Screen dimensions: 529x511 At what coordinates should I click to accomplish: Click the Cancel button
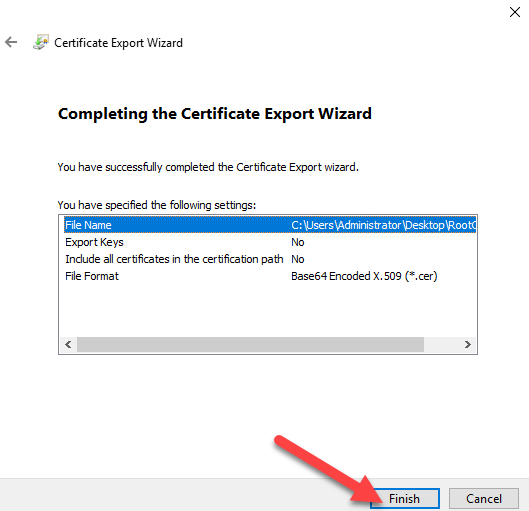point(484,499)
